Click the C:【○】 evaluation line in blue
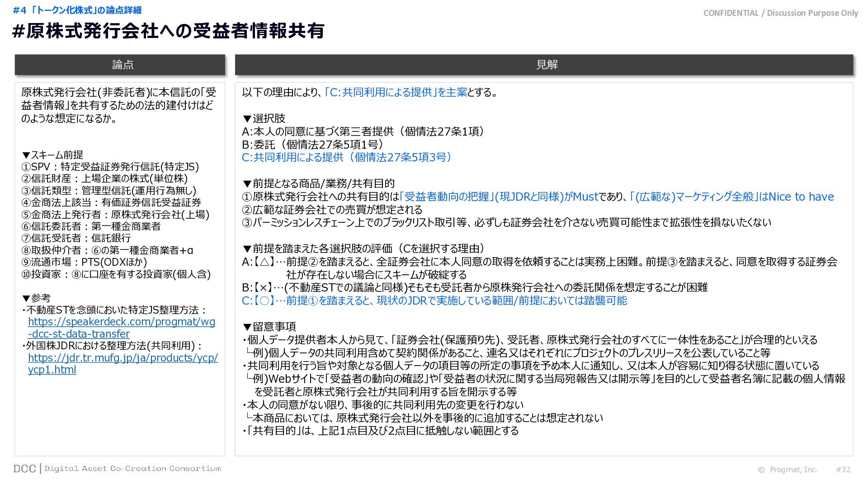The height and width of the screenshot is (488, 868). pos(434,301)
